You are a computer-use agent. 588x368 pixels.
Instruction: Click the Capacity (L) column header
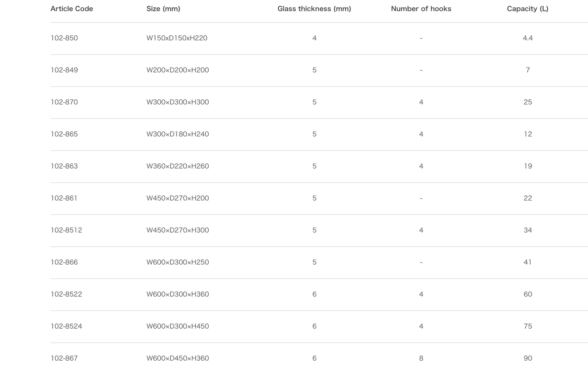tap(528, 9)
